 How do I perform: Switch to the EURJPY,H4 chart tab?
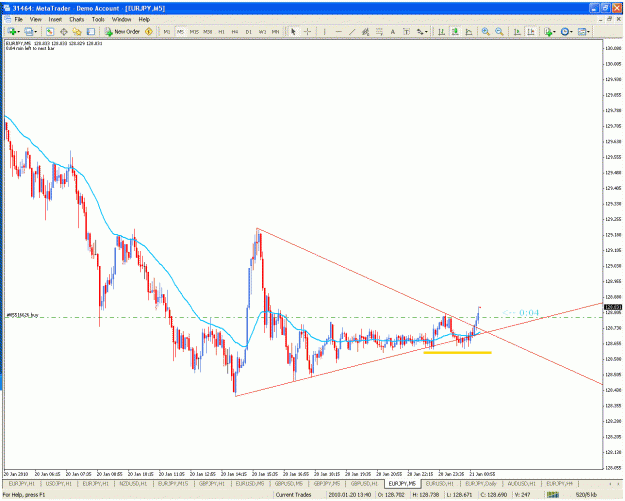pos(559,483)
